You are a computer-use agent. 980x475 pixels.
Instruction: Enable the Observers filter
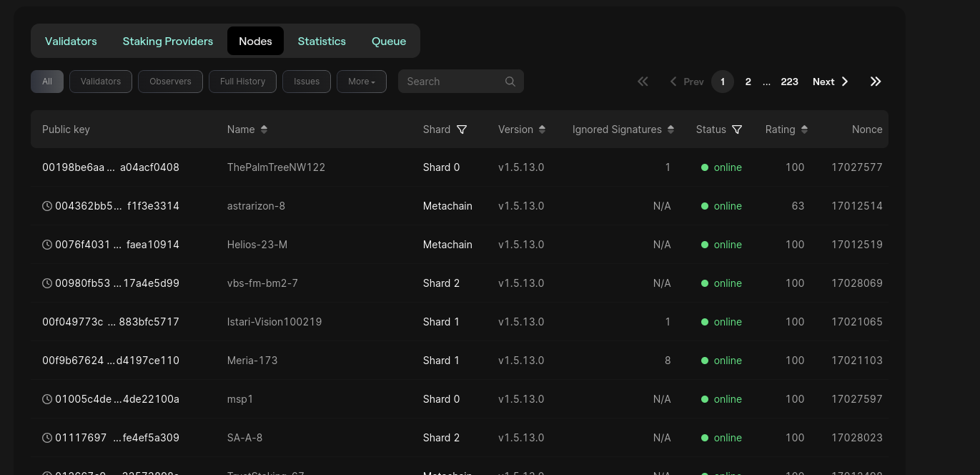(170, 82)
